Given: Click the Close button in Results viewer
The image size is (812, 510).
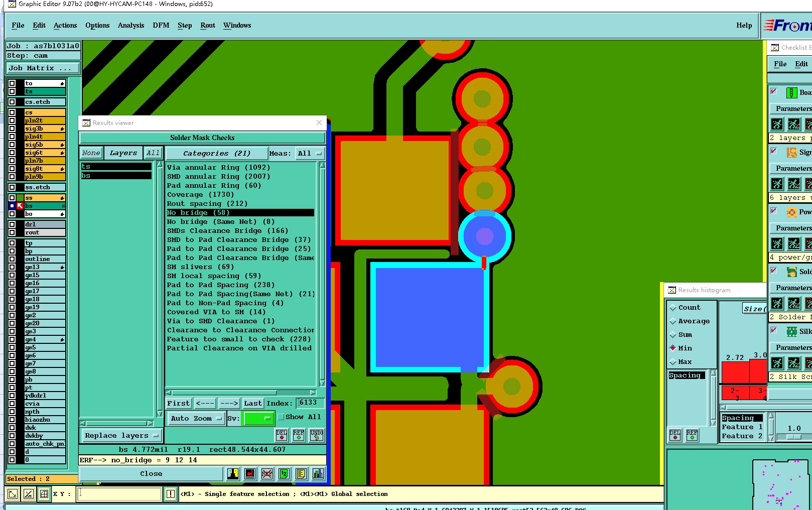Looking at the screenshot, I should [151, 473].
